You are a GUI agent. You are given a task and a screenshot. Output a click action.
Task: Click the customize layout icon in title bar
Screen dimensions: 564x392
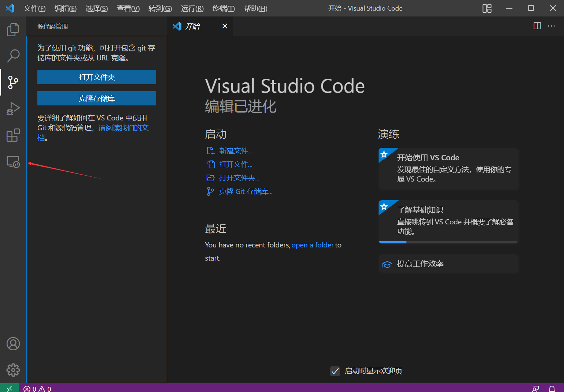(x=487, y=8)
